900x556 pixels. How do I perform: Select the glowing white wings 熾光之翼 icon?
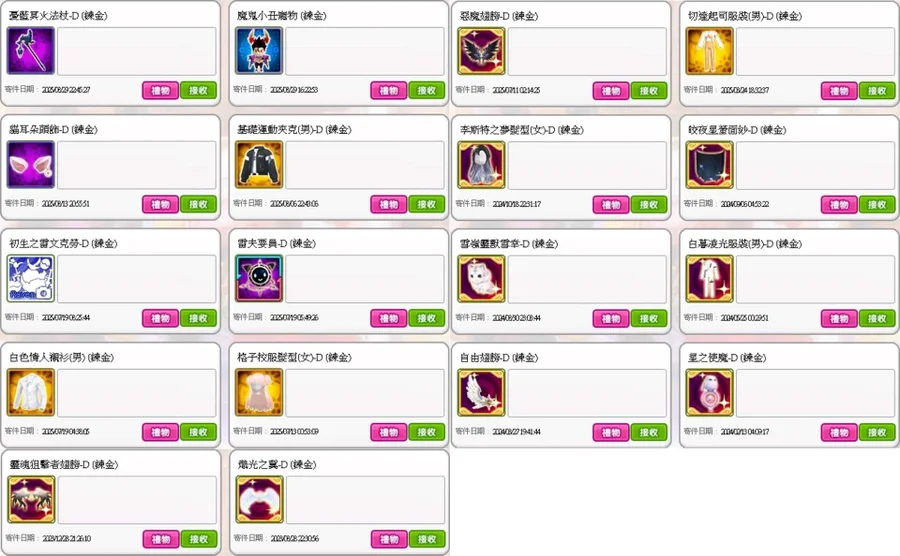[x=259, y=500]
